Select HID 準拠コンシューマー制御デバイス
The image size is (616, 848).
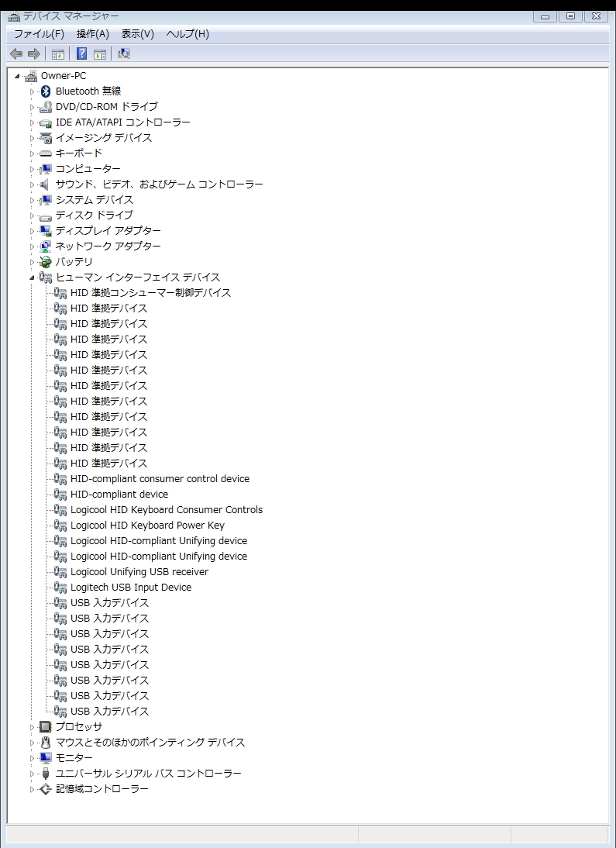(x=150, y=293)
